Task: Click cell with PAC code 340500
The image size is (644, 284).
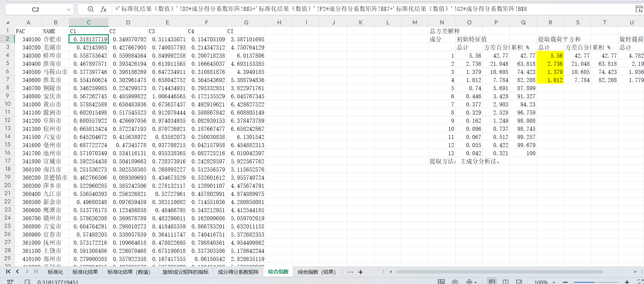Action: [28, 72]
